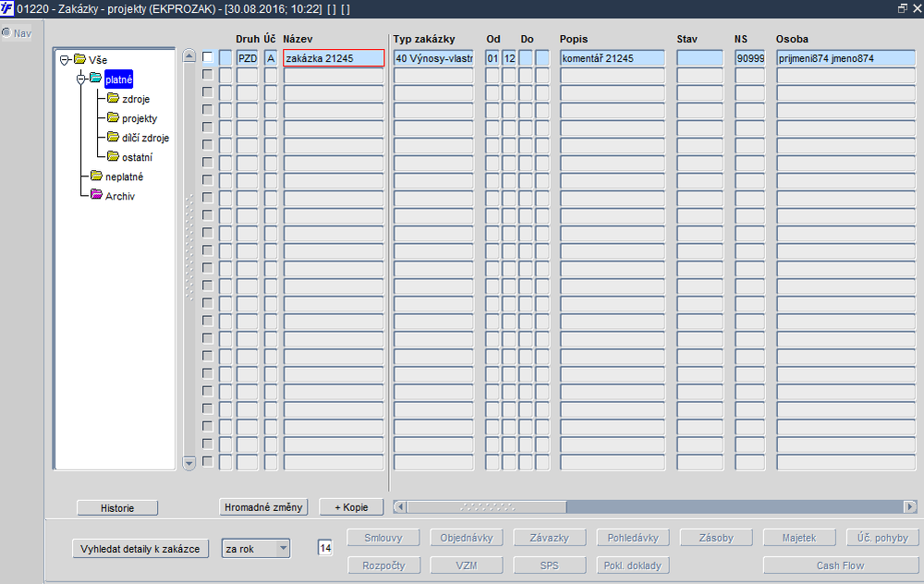This screenshot has width=924, height=584.
Task: Click the SPS button
Action: click(x=550, y=566)
